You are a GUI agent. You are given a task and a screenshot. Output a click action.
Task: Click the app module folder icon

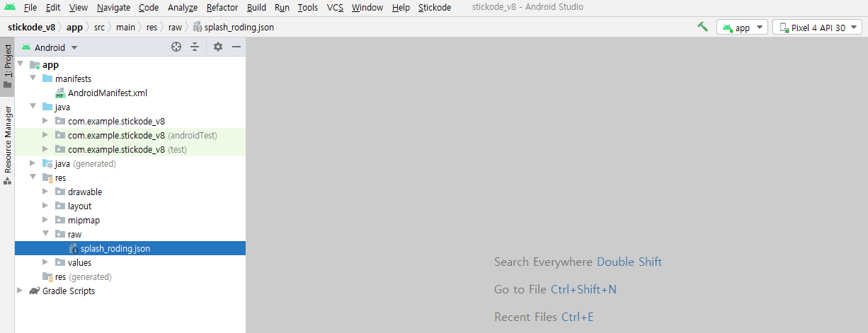[x=35, y=64]
